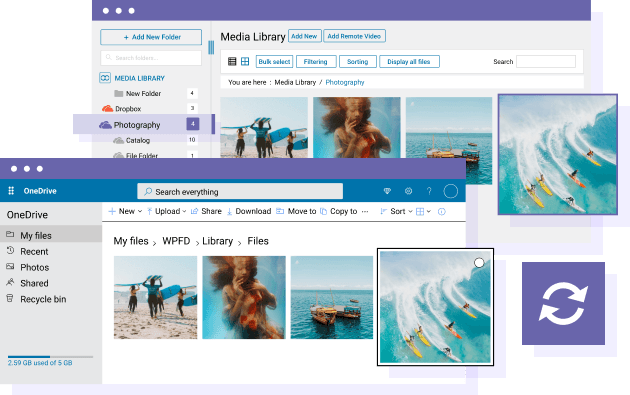Click Media Library in the breadcrumb
The image size is (630, 395).
point(295,82)
